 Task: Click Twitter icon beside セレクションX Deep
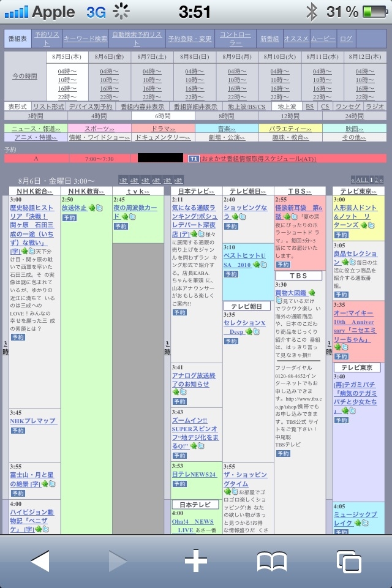(257, 331)
